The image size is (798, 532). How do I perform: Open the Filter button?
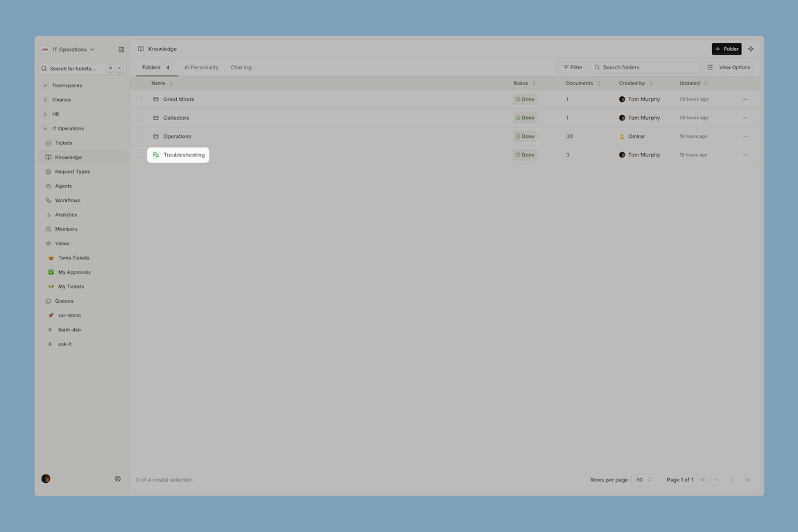pos(573,67)
